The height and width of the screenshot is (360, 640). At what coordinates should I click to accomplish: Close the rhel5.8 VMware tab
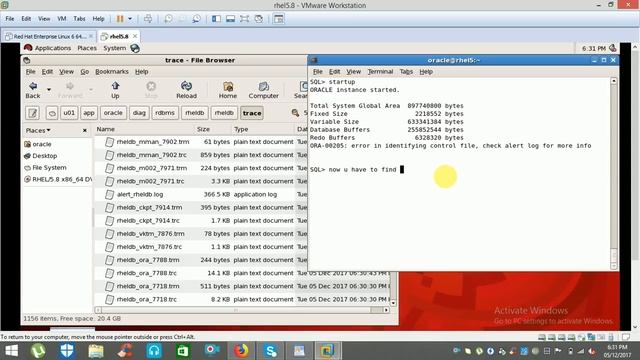coord(135,36)
